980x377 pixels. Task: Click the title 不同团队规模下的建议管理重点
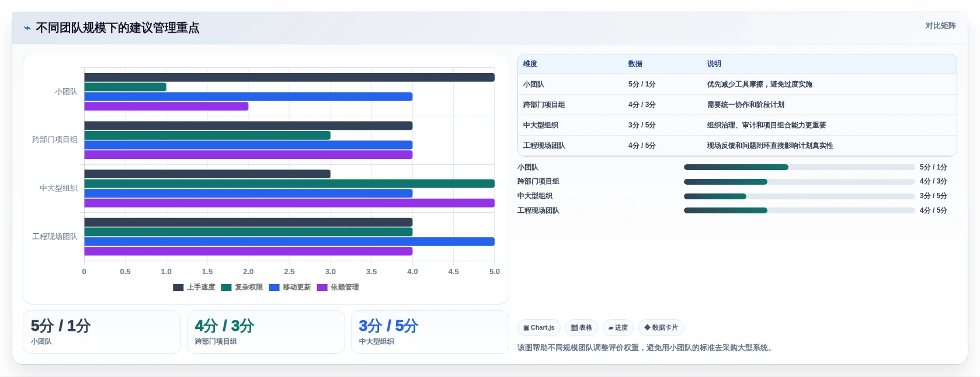pyautogui.click(x=117, y=28)
